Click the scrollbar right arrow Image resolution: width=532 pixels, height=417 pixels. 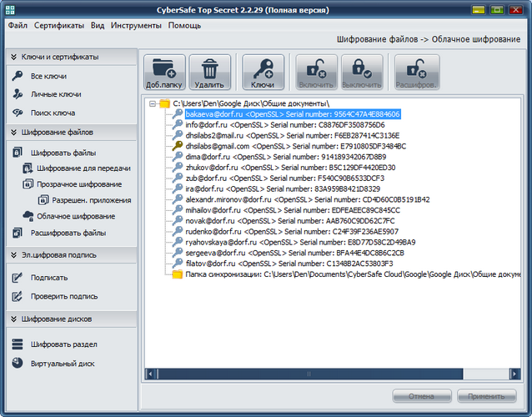[x=514, y=374]
